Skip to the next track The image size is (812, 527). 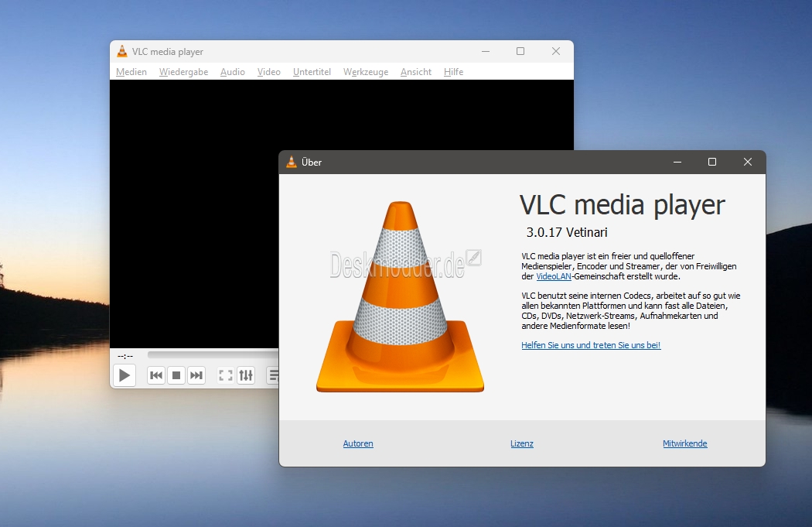pyautogui.click(x=196, y=375)
